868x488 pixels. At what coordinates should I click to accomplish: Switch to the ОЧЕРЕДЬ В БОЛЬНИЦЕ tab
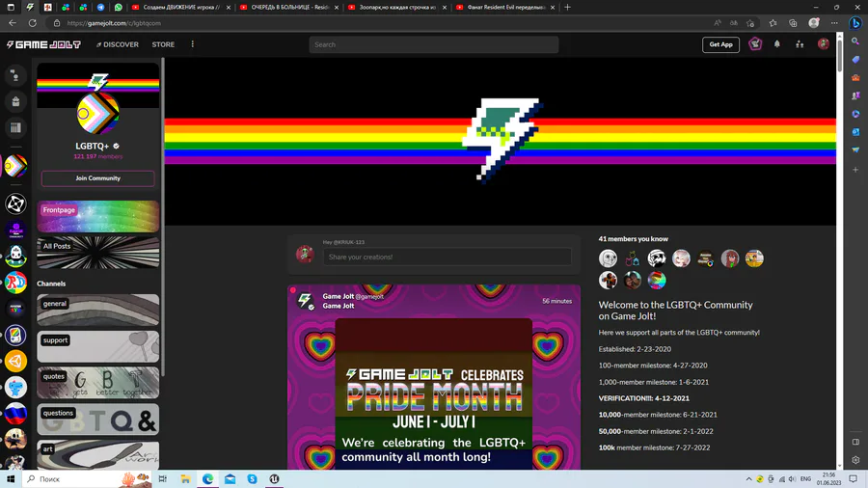click(289, 7)
